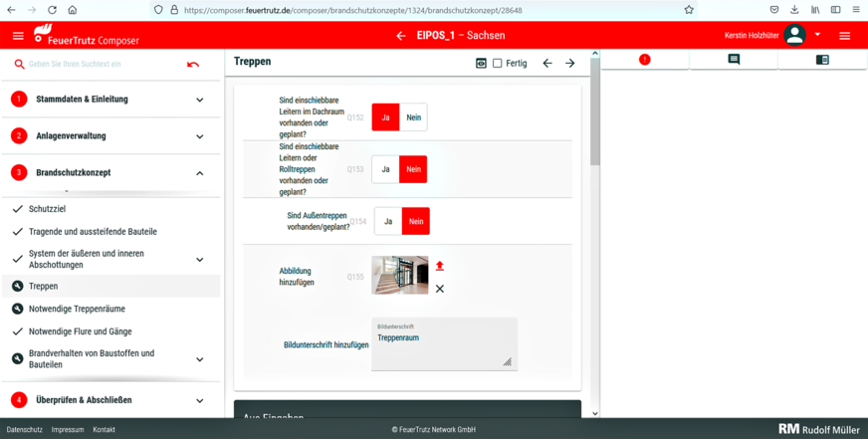Go to next section with right arrow
The image size is (868, 439).
pos(570,63)
